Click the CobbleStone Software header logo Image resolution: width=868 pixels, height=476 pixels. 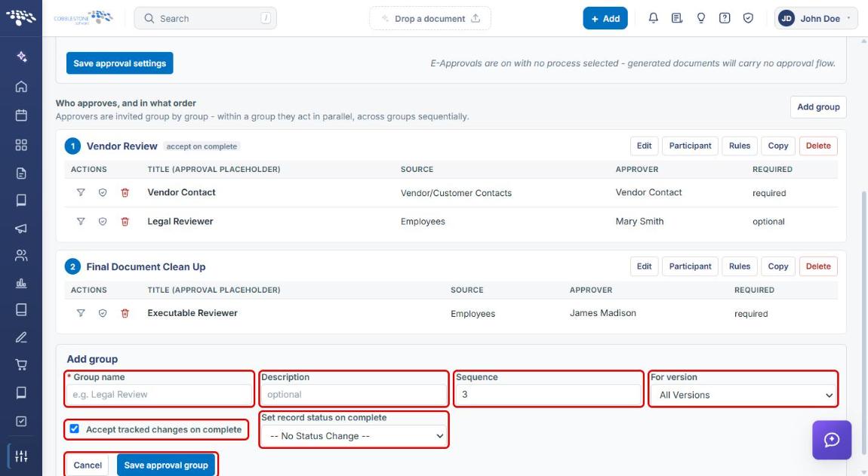[84, 17]
